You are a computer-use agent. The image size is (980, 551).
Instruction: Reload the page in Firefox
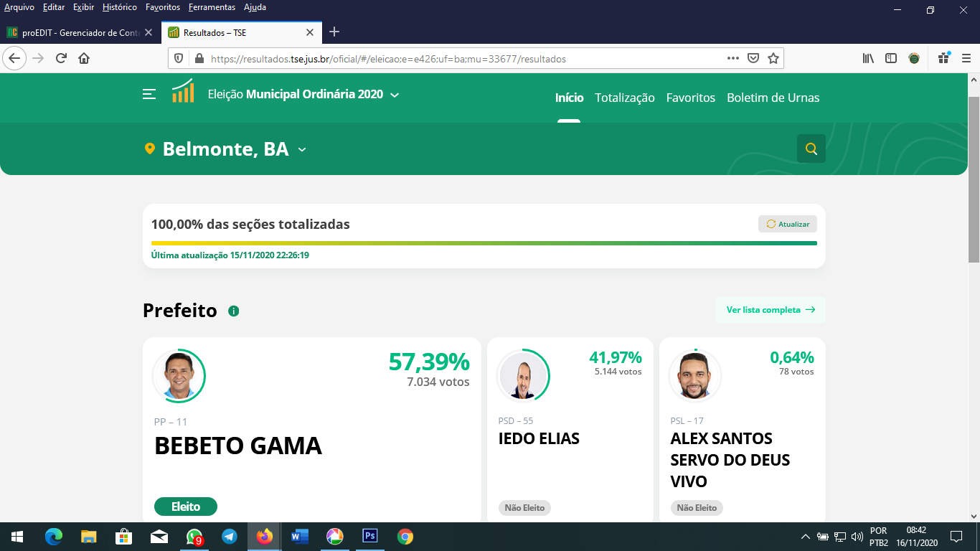[61, 59]
